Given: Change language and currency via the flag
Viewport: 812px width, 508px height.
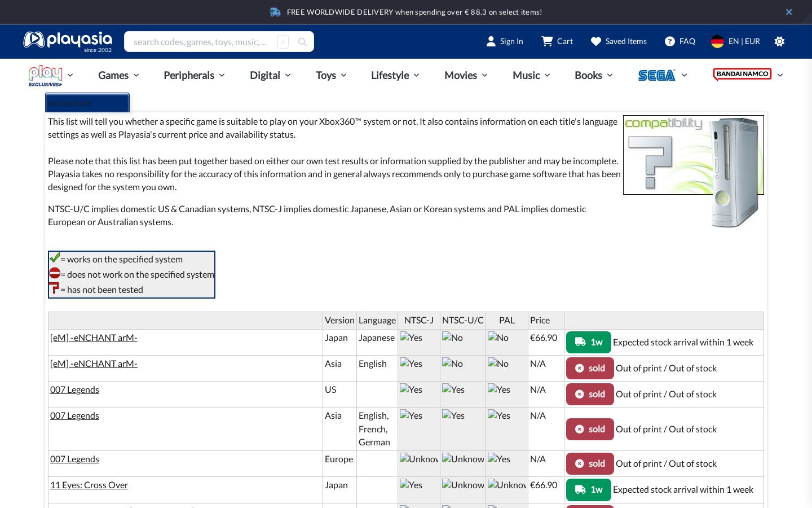Looking at the screenshot, I should coord(735,41).
